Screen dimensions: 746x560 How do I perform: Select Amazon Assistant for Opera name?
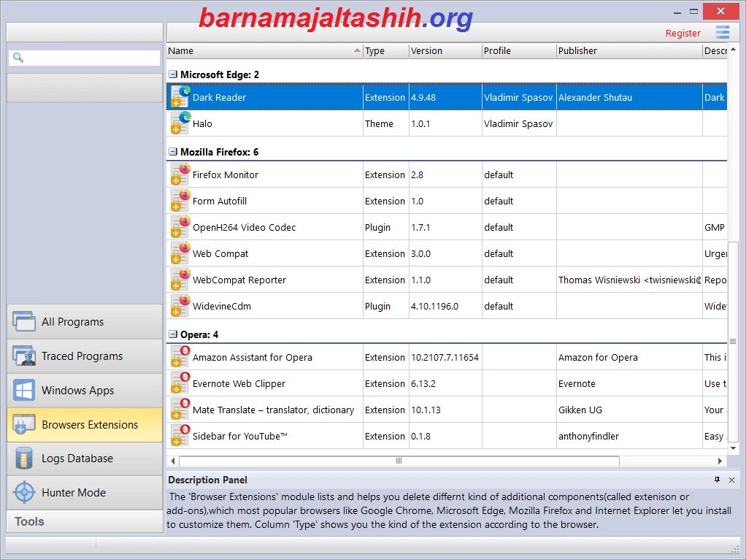click(x=252, y=357)
